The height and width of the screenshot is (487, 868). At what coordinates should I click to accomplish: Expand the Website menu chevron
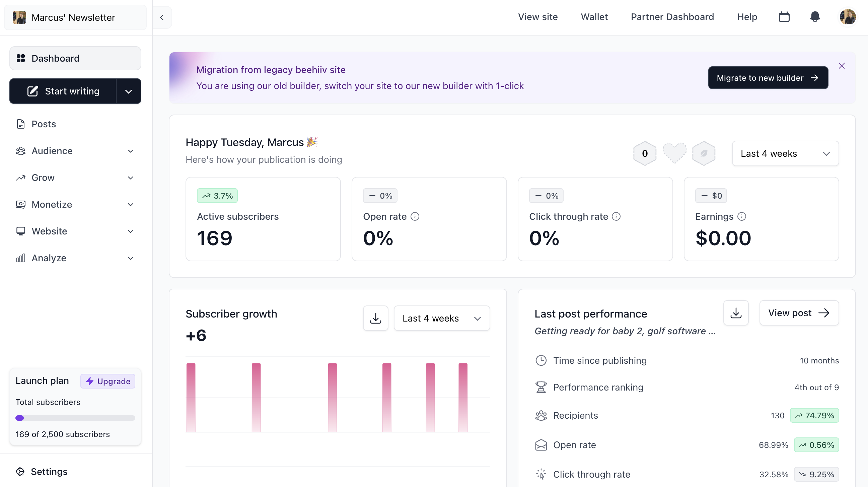pyautogui.click(x=130, y=231)
